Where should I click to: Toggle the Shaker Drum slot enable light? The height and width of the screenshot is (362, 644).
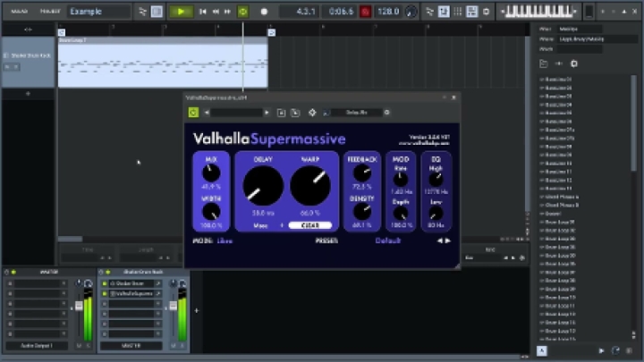click(105, 283)
